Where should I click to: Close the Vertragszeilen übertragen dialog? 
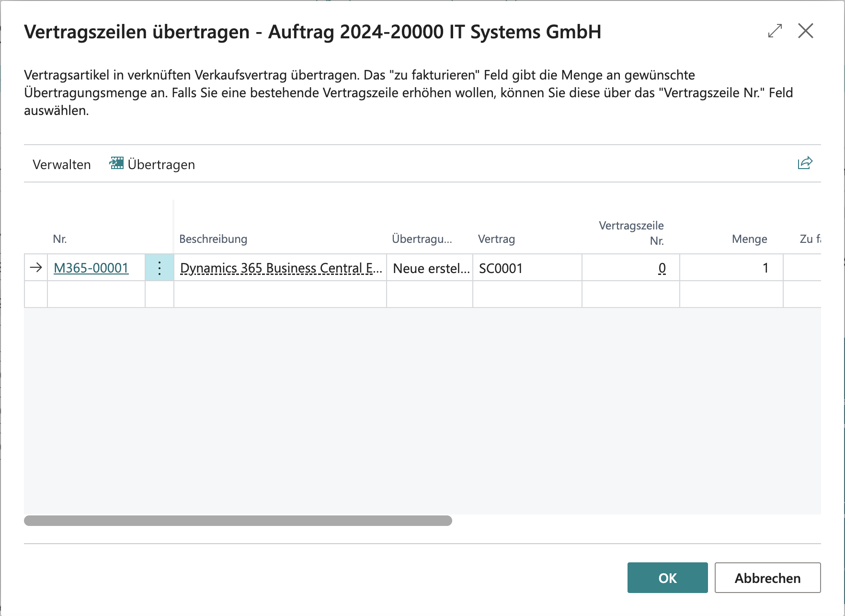click(806, 31)
